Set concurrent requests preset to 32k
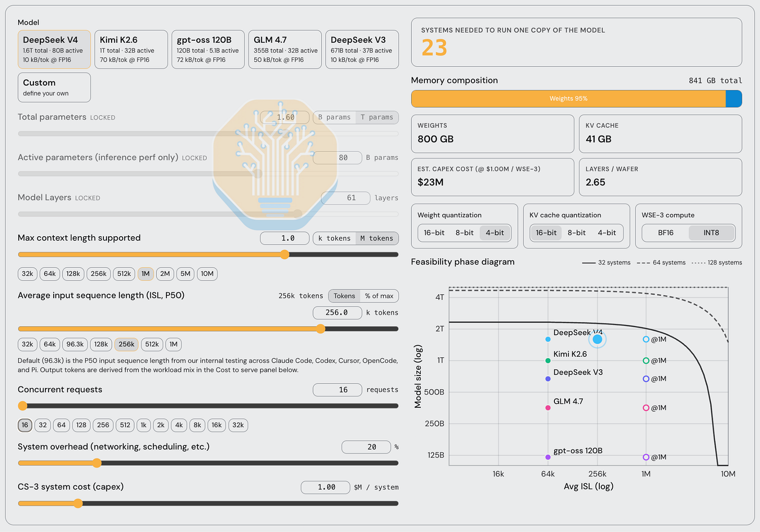This screenshot has height=532, width=760. pos(238,425)
